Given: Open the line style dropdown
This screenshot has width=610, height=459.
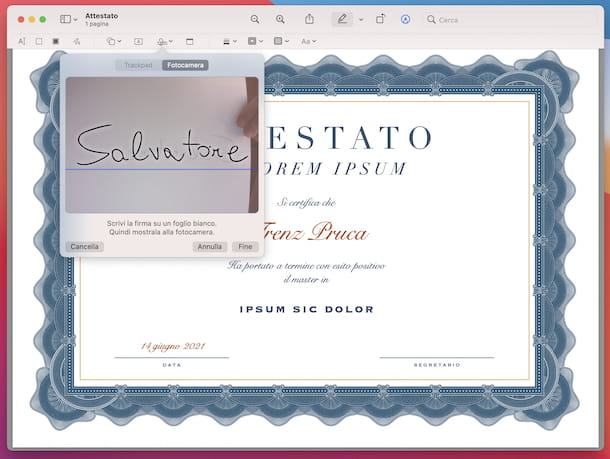Looking at the screenshot, I should [229, 41].
